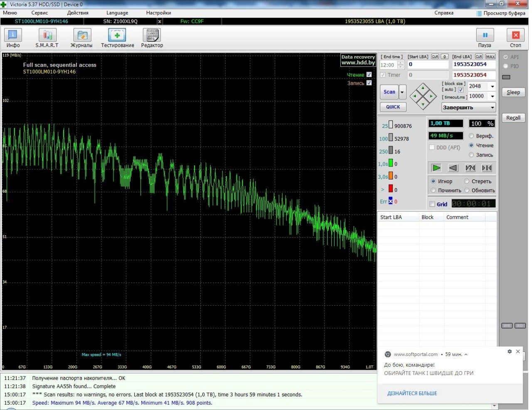
Task: Open the block size 2048 dropdown
Action: [x=493, y=86]
